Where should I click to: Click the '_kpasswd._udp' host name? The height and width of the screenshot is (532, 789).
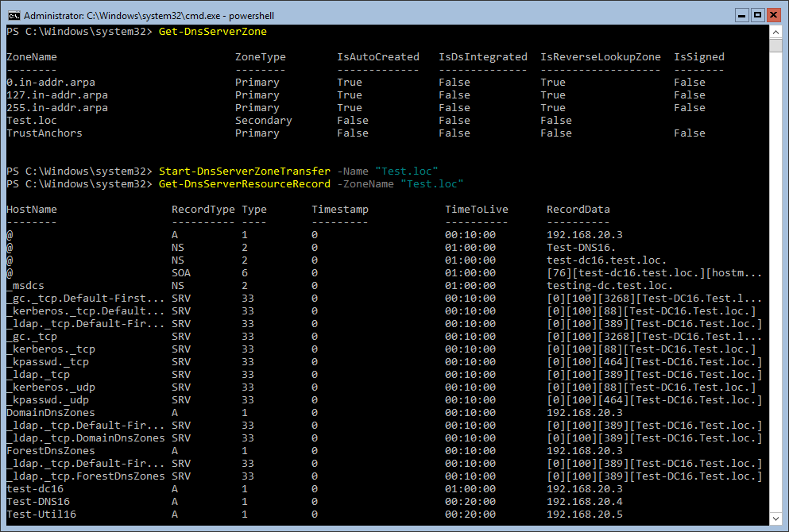tap(48, 400)
